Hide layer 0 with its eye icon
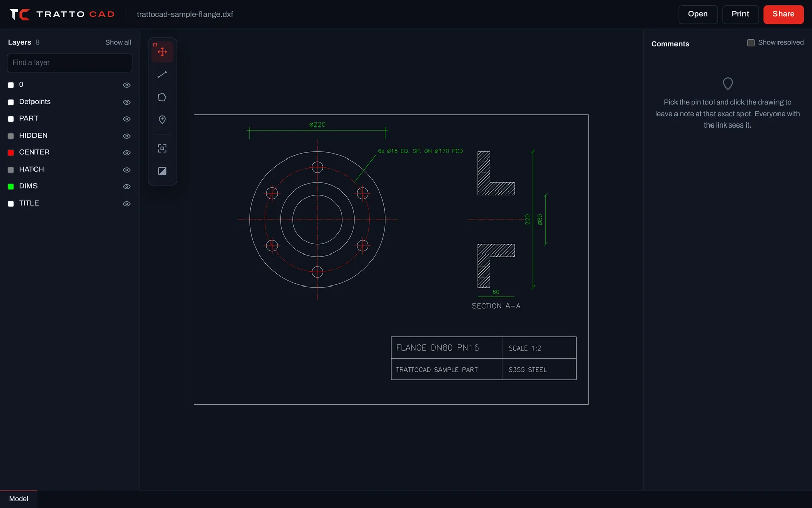 pyautogui.click(x=127, y=85)
